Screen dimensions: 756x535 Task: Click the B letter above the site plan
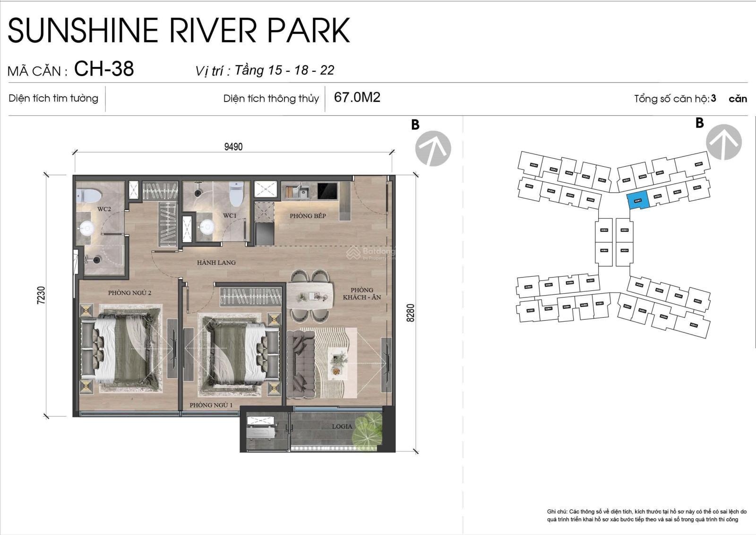point(699,123)
